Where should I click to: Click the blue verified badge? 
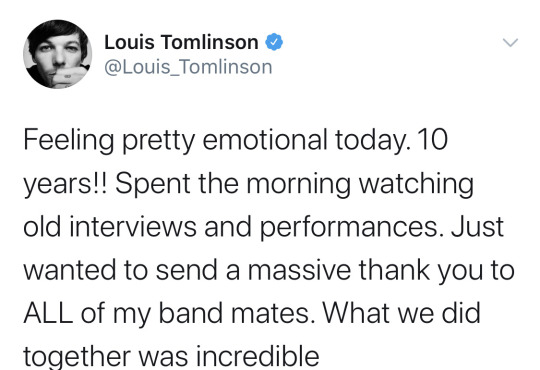point(274,42)
